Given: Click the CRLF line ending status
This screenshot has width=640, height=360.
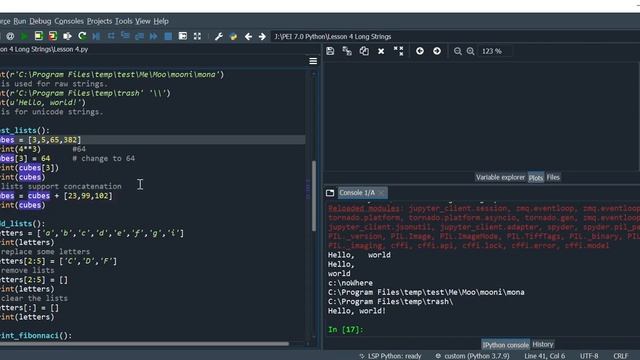Looking at the screenshot, I should pos(621,356).
